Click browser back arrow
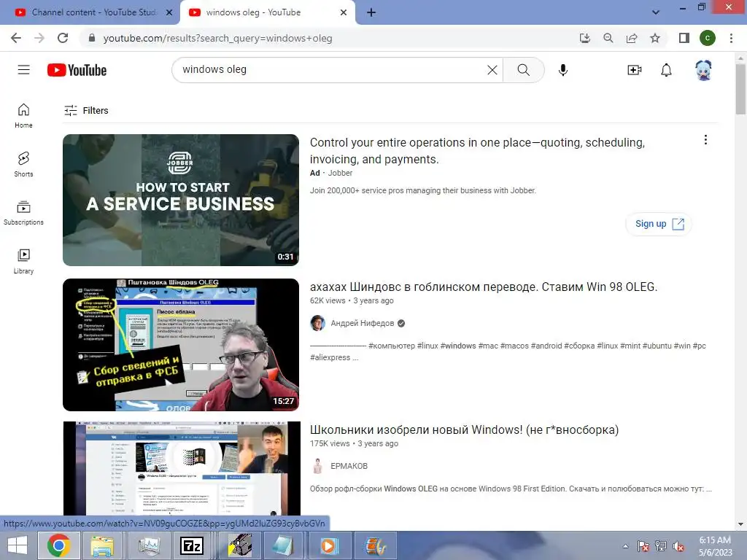 click(x=16, y=38)
